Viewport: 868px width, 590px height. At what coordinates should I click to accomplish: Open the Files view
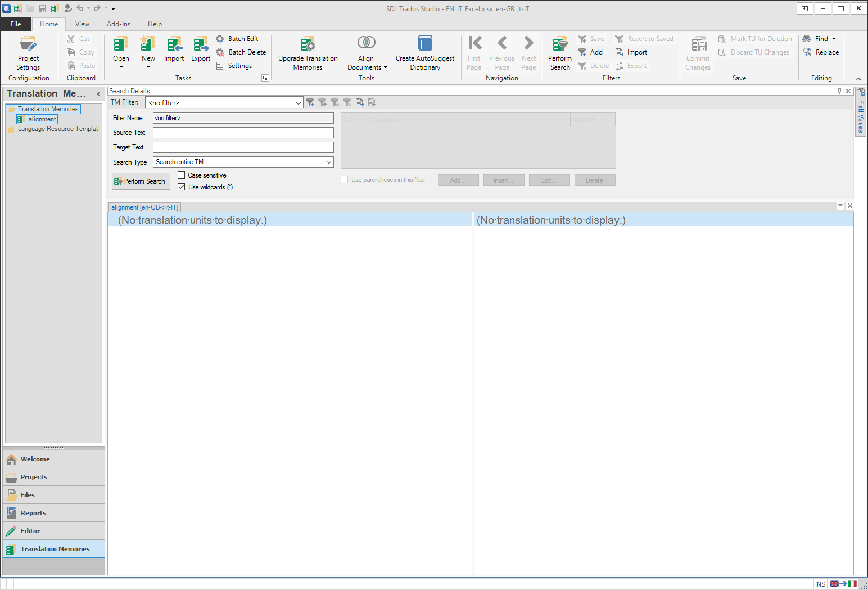[53, 495]
